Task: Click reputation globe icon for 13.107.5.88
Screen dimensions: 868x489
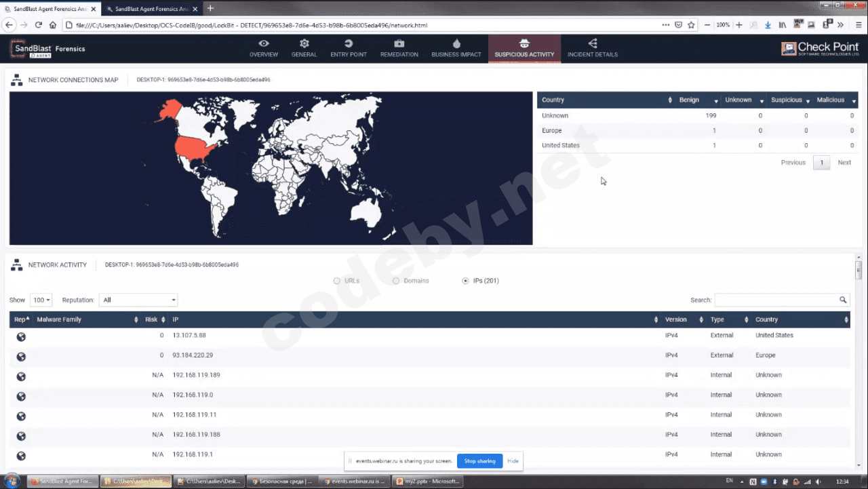Action: [x=21, y=337]
